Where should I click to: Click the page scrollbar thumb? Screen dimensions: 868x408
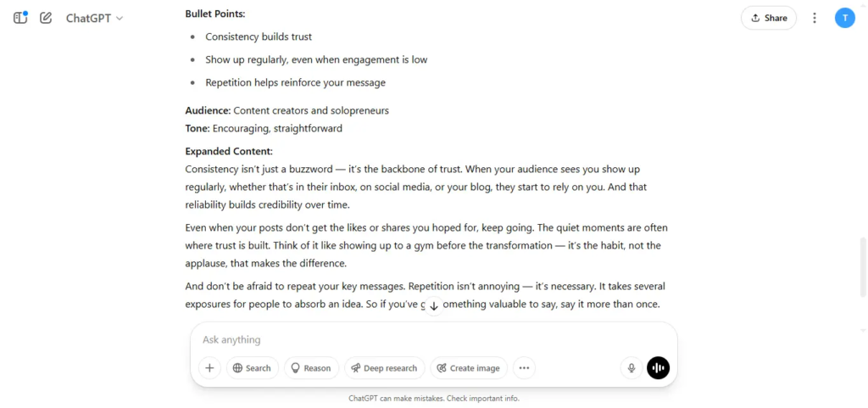point(862,268)
